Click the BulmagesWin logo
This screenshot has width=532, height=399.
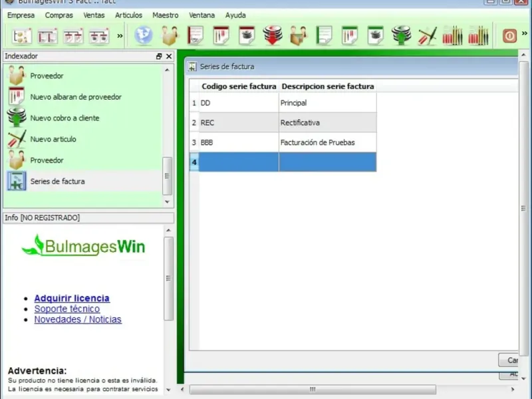83,245
